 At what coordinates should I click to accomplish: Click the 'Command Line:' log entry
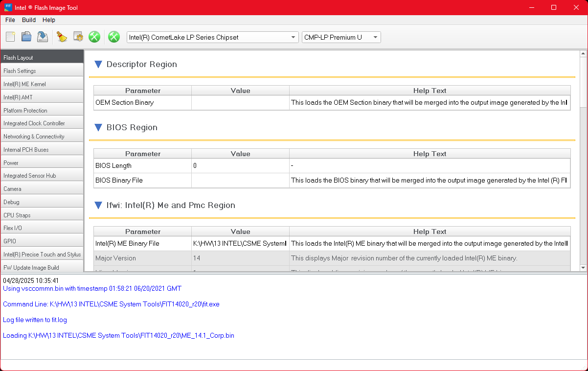(111, 304)
